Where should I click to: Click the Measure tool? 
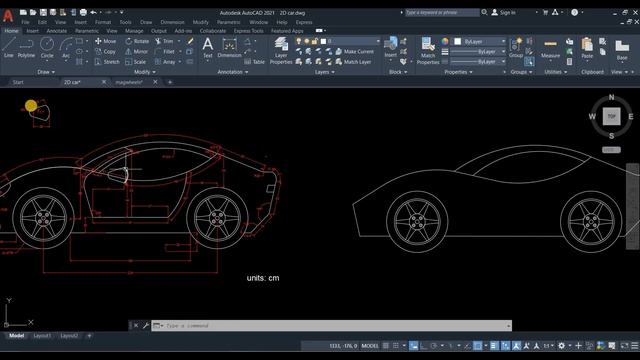coord(550,47)
